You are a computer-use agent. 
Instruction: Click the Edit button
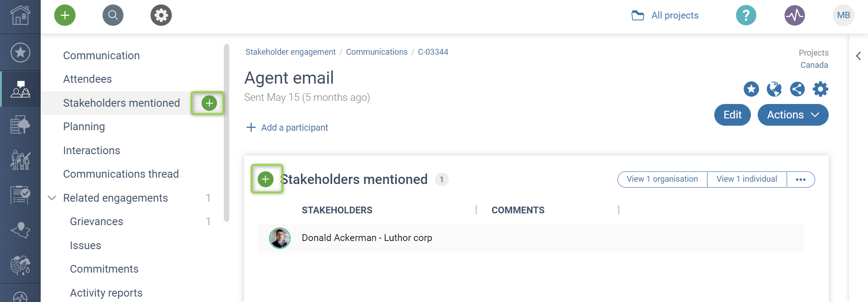732,115
